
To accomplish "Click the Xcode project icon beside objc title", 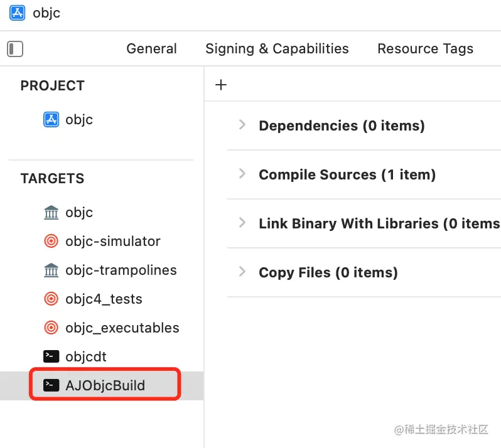I will click(x=17, y=13).
